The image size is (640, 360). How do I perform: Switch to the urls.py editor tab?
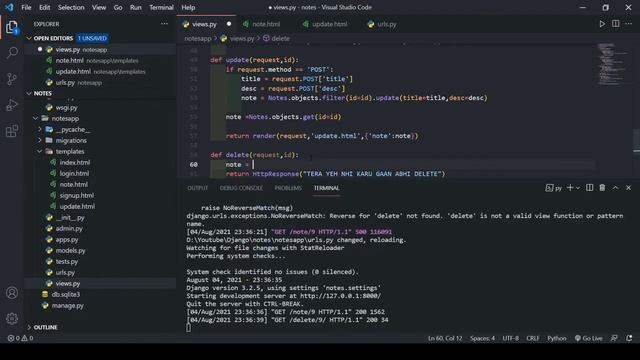coord(387,24)
